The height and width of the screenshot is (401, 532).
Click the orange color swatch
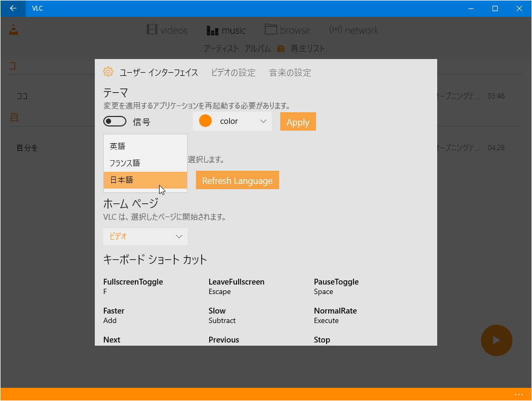[x=205, y=121]
